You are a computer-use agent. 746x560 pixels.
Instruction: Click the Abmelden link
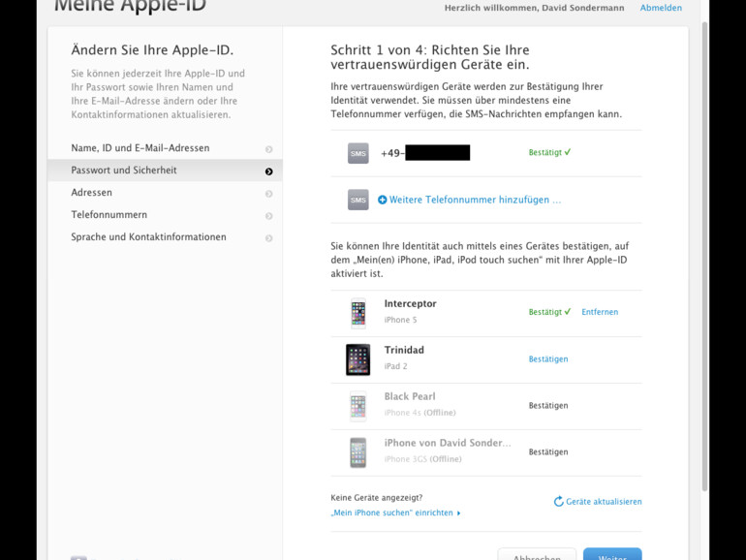(x=661, y=8)
